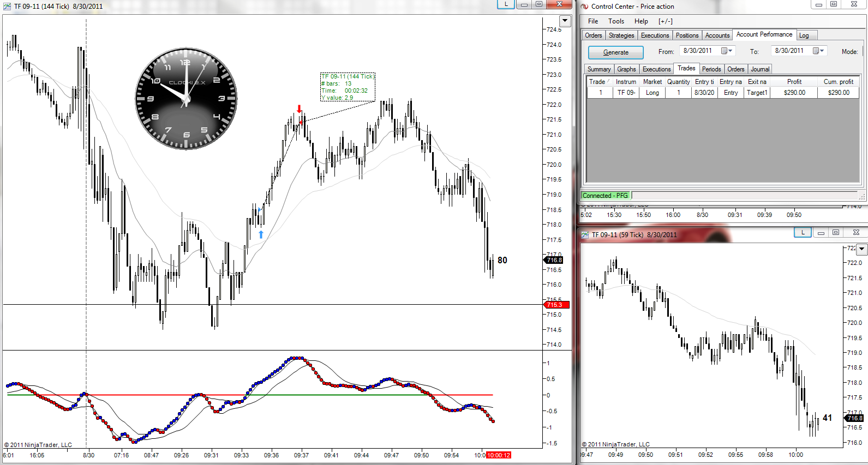This screenshot has height=465, width=868.
Task: Sort the trades table by the Cum. profit column
Action: pyautogui.click(x=839, y=82)
